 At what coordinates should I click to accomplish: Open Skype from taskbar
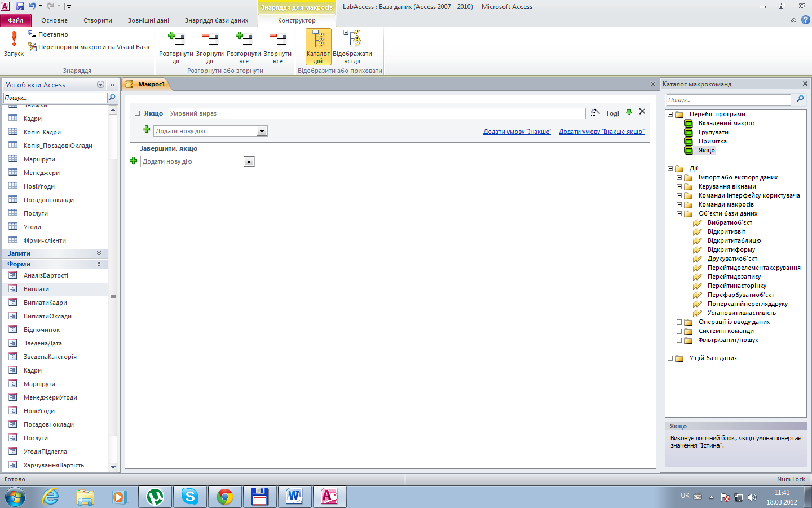point(190,497)
